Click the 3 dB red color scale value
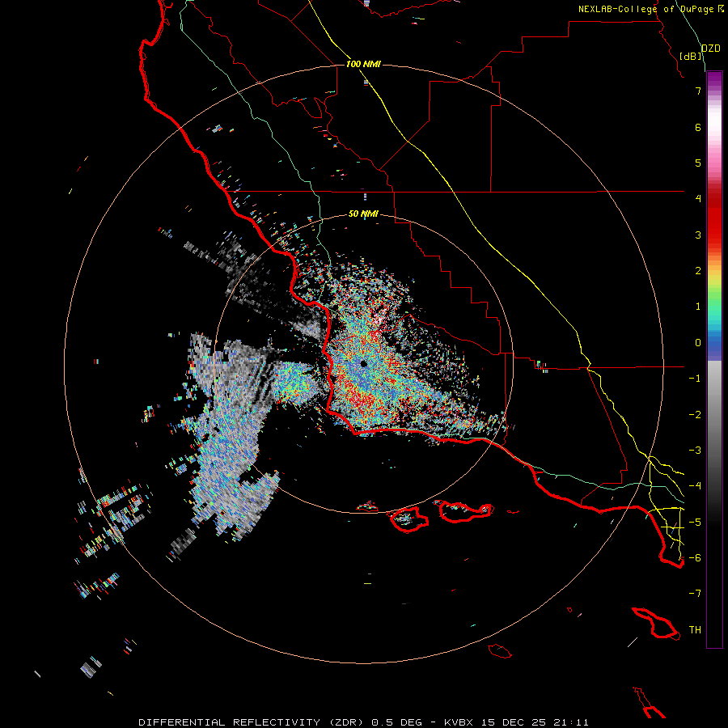728x728 pixels. click(x=698, y=235)
